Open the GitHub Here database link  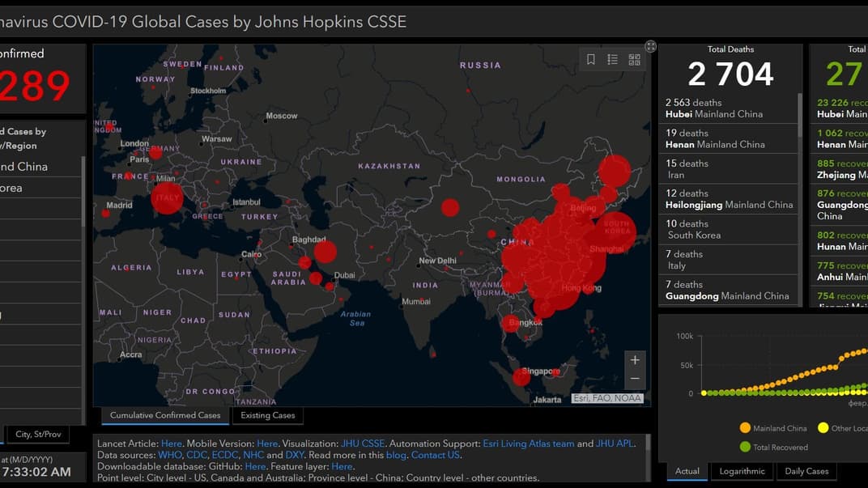coord(255,467)
